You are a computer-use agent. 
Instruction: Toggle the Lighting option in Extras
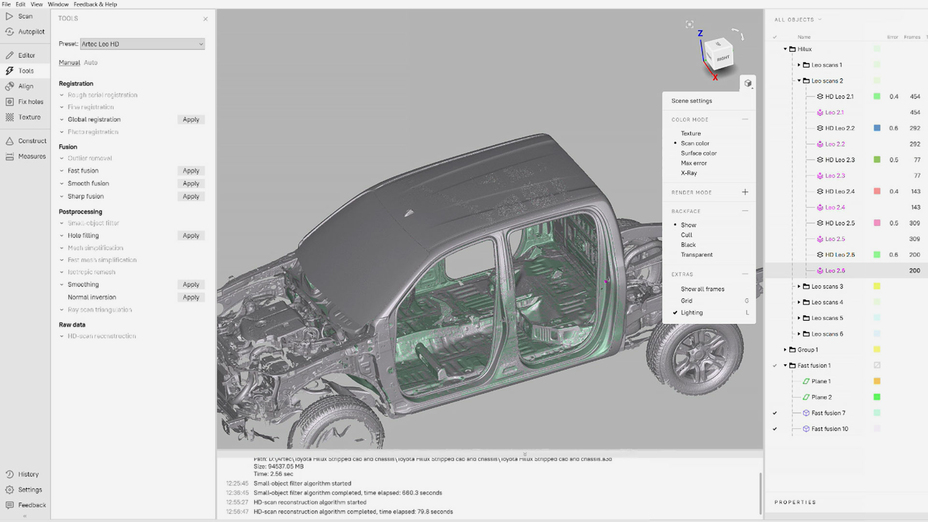691,313
